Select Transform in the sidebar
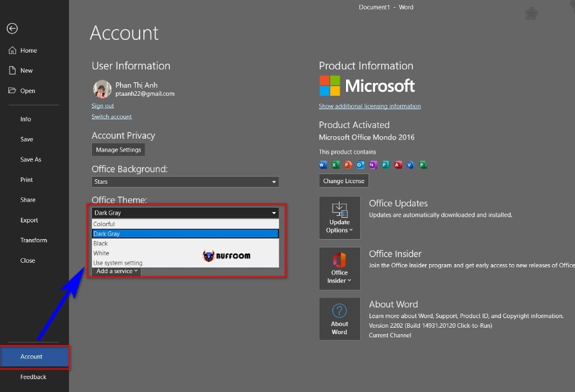The height and width of the screenshot is (392, 575). point(34,240)
